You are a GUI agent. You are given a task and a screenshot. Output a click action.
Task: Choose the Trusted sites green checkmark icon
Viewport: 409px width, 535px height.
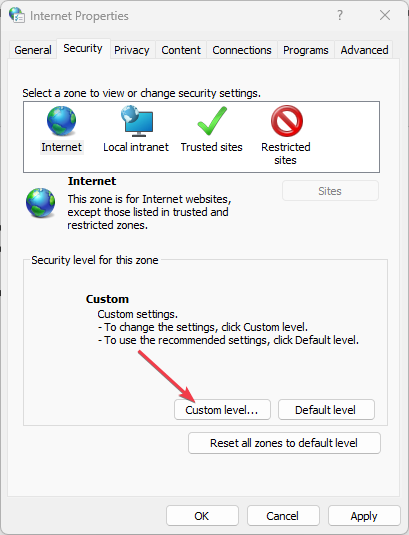212,121
